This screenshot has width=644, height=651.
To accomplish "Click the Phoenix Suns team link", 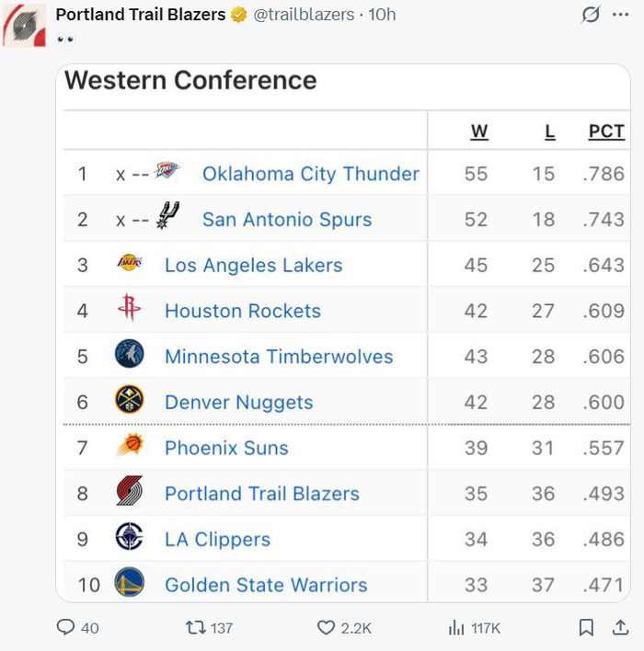I will pos(226,448).
